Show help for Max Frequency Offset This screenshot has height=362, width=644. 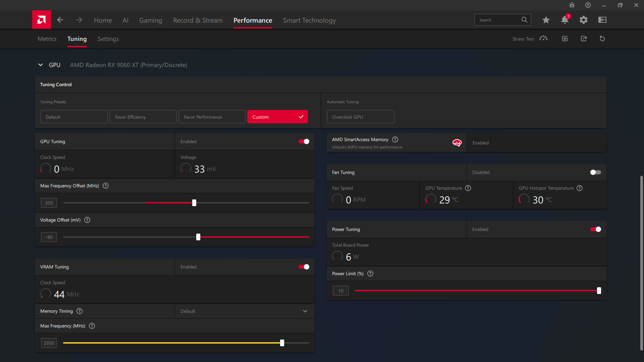click(106, 186)
